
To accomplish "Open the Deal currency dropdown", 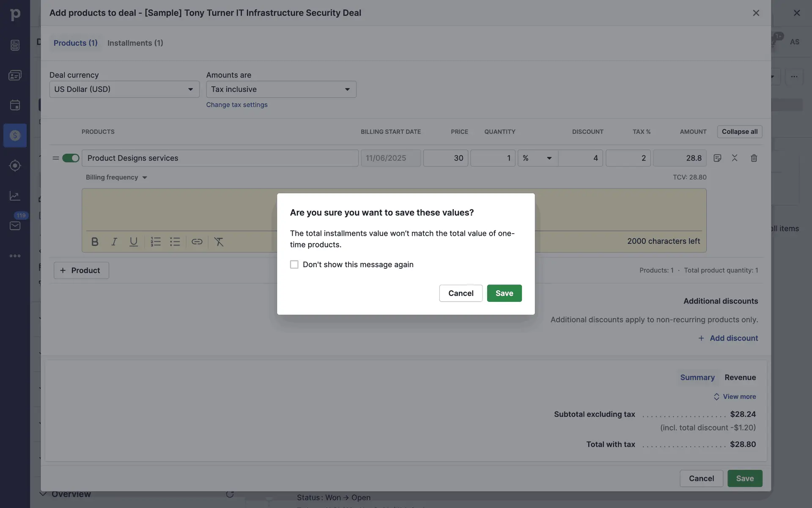I will pos(124,89).
